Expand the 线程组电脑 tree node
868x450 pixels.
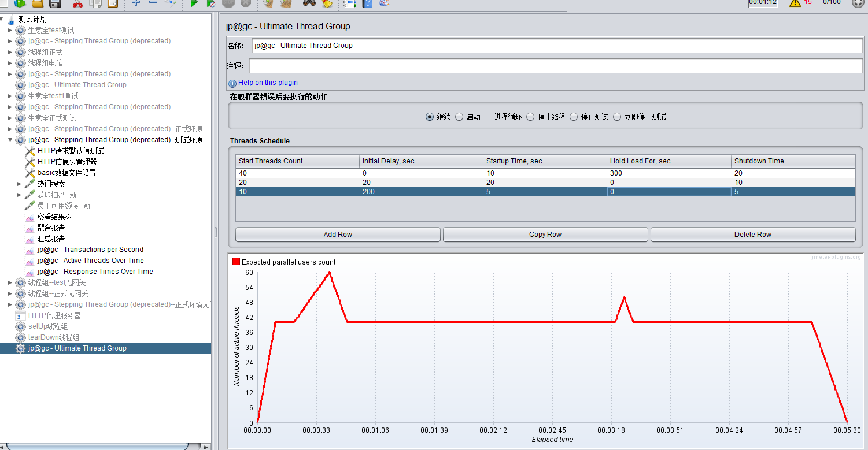(x=10, y=63)
